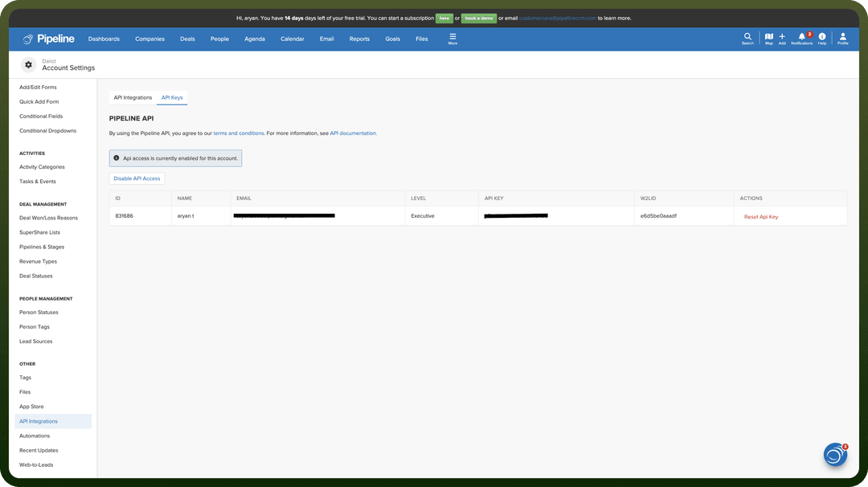Click the Account Settings gear icon
Screen dimensions: 868x487
coord(28,65)
